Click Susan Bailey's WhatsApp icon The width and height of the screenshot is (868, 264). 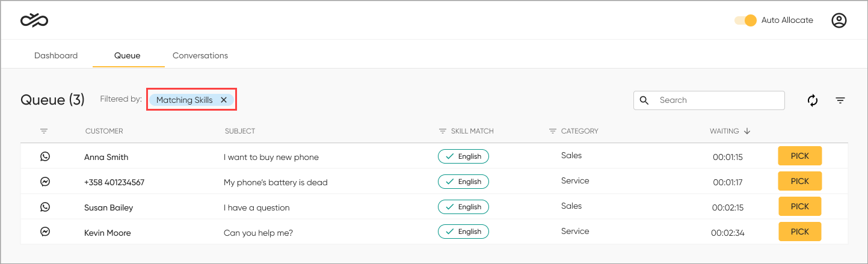click(45, 207)
